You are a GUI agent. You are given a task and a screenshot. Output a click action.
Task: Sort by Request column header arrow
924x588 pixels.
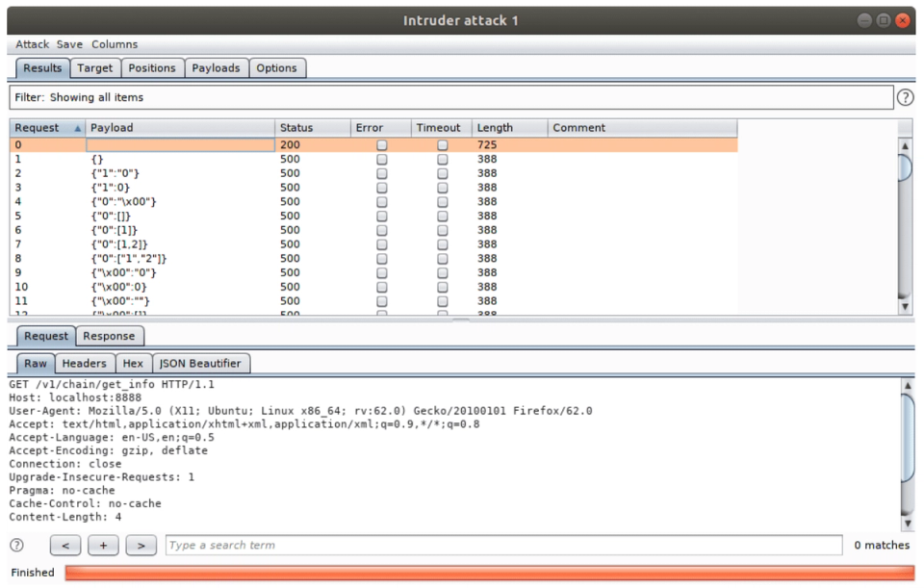[77, 128]
